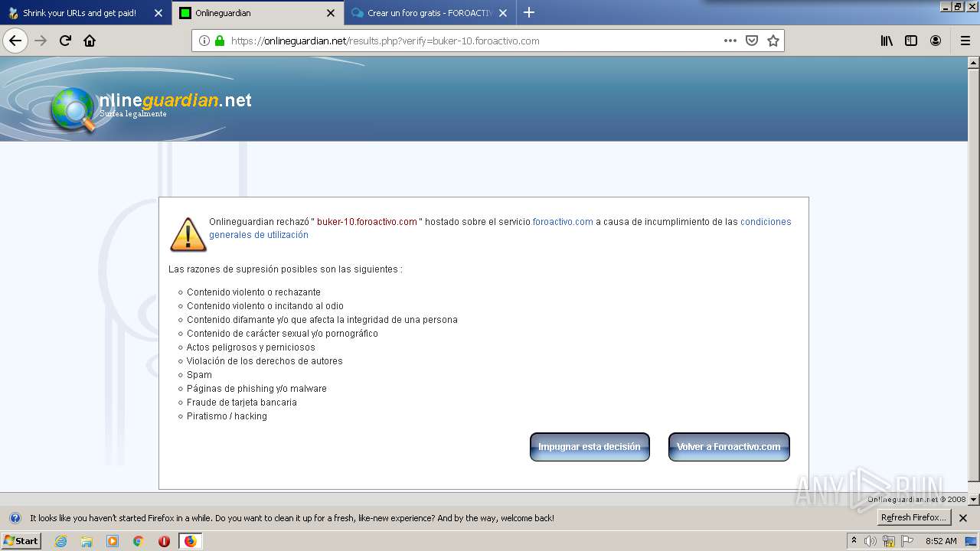This screenshot has height=551, width=980.
Task: Close the Shrink your URLs tab
Action: tap(158, 13)
